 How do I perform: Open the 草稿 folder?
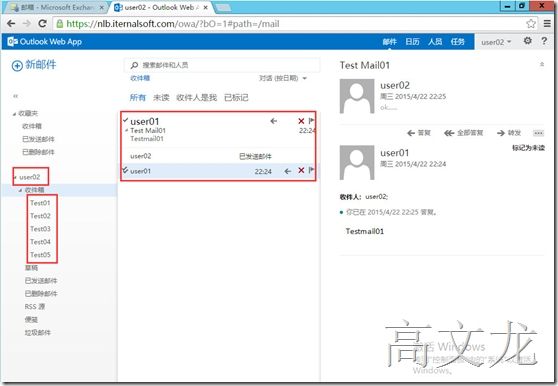point(31,268)
